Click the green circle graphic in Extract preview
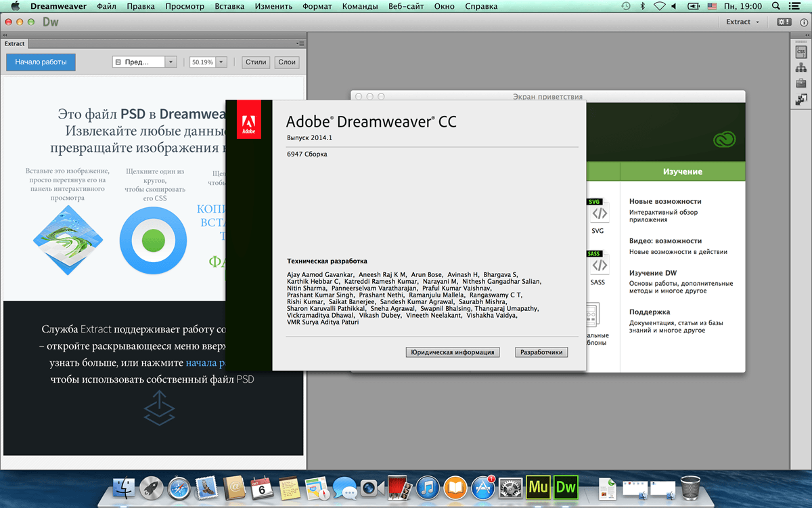 (154, 240)
